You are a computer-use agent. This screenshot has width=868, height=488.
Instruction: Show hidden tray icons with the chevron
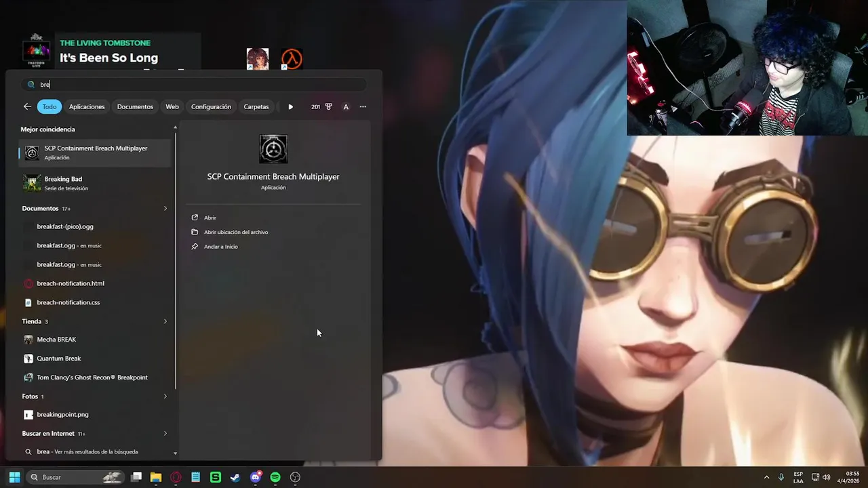(766, 477)
